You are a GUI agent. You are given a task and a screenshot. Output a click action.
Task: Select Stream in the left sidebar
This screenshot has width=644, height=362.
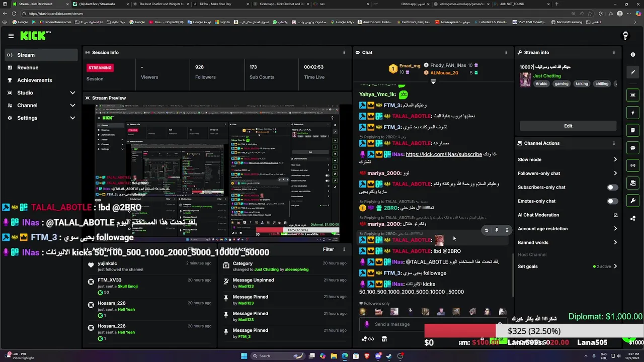pyautogui.click(x=41, y=55)
